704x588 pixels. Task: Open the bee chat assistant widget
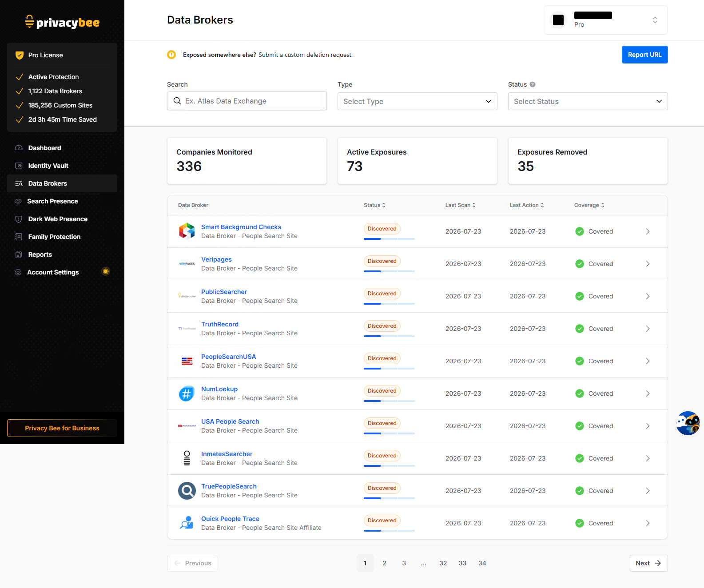tap(688, 423)
